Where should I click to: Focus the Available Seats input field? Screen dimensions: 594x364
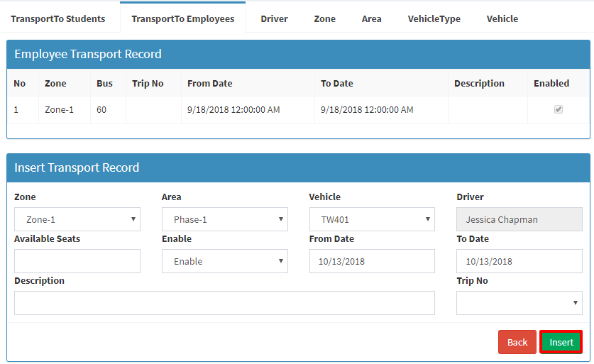(77, 261)
